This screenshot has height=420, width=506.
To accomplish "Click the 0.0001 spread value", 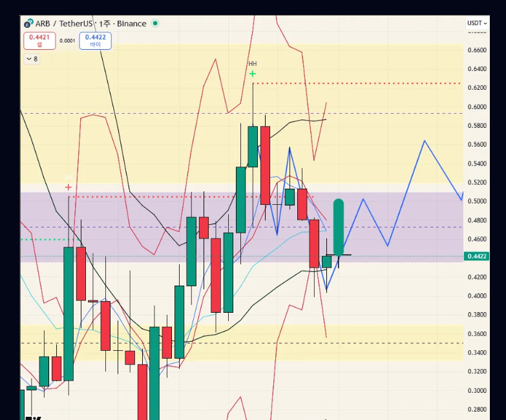I will (67, 41).
